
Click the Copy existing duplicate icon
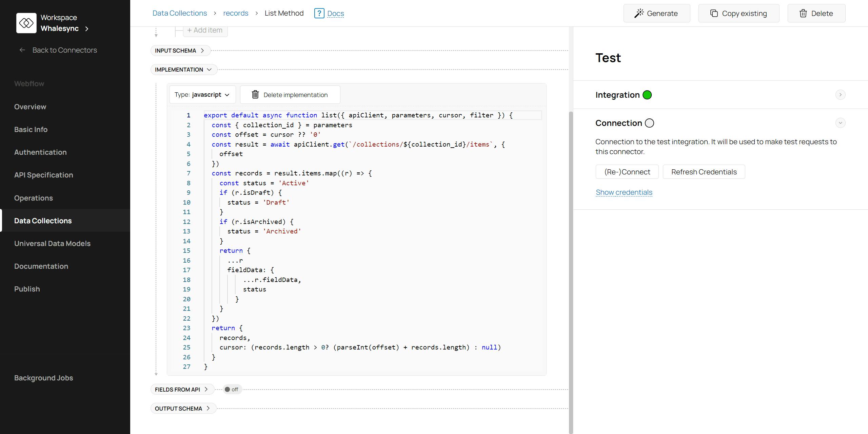coord(714,13)
